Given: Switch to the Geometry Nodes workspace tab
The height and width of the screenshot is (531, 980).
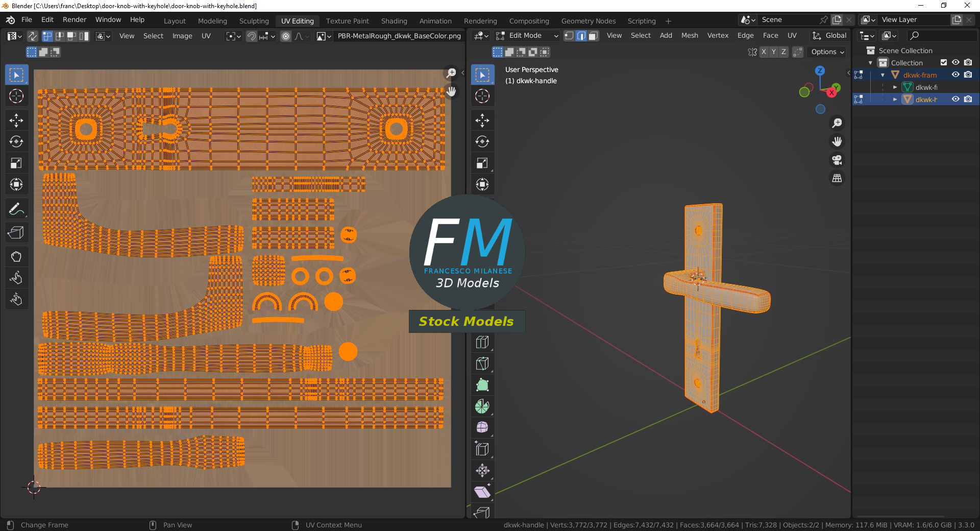Looking at the screenshot, I should tap(589, 21).
